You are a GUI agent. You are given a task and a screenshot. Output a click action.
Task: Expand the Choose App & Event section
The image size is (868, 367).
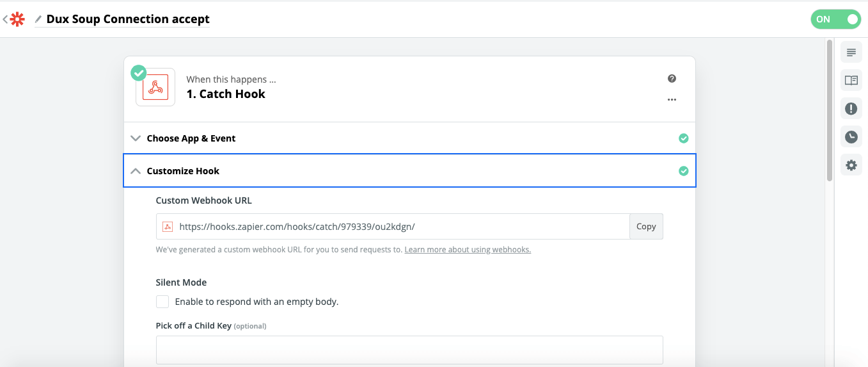[409, 138]
